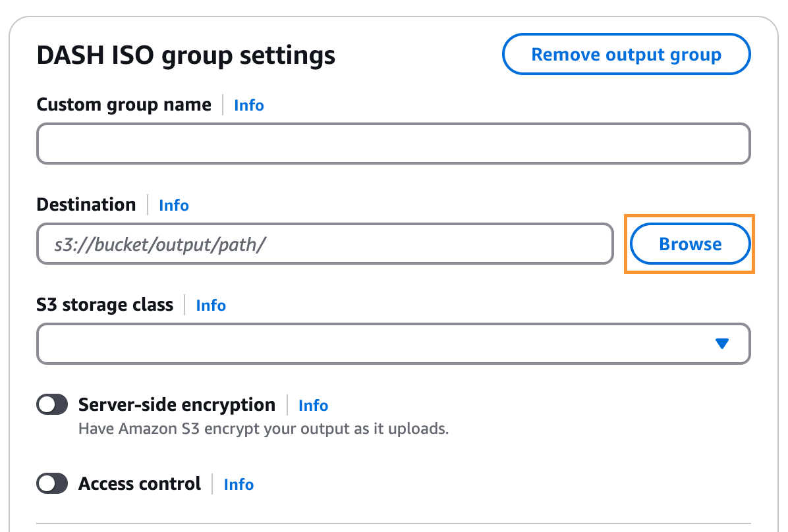Remove this DASH ISO output group
788x532 pixels.
click(x=626, y=54)
